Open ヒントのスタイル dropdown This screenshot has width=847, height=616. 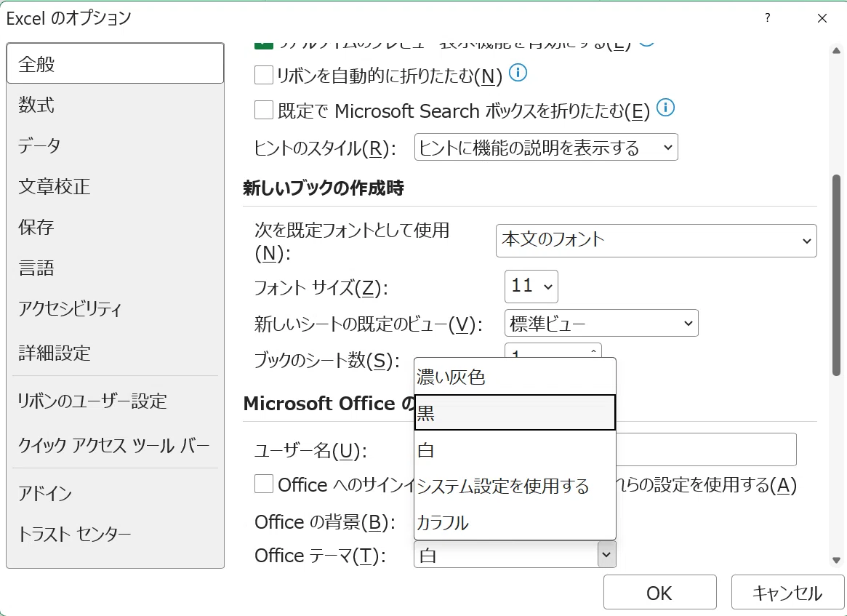pyautogui.click(x=545, y=148)
